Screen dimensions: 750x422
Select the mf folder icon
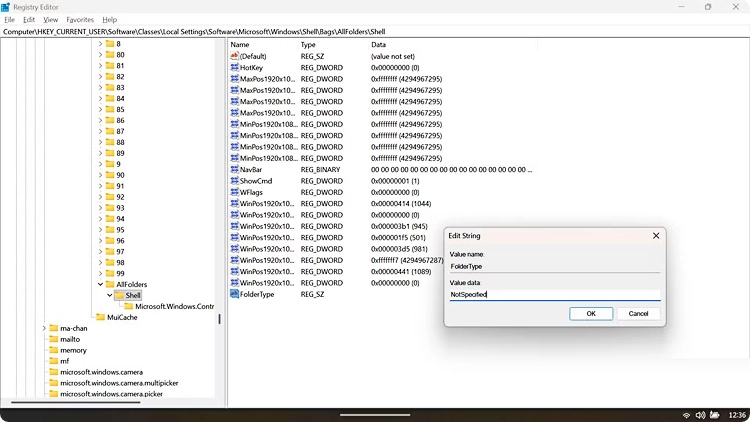[x=54, y=361]
